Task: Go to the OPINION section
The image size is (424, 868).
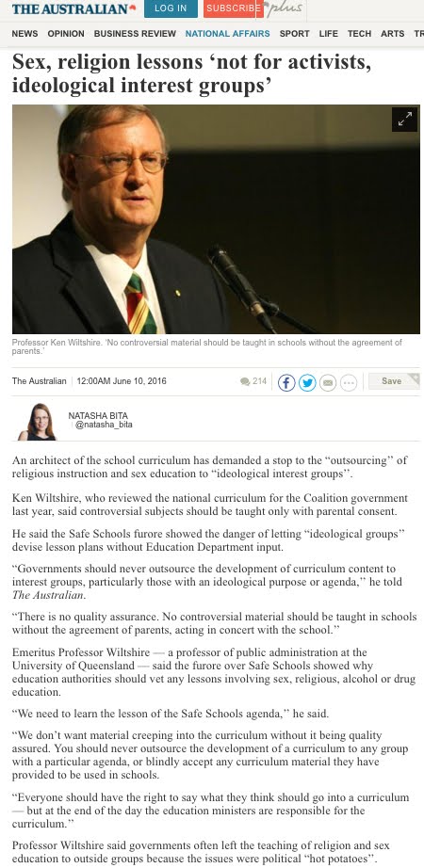Action: tap(66, 34)
